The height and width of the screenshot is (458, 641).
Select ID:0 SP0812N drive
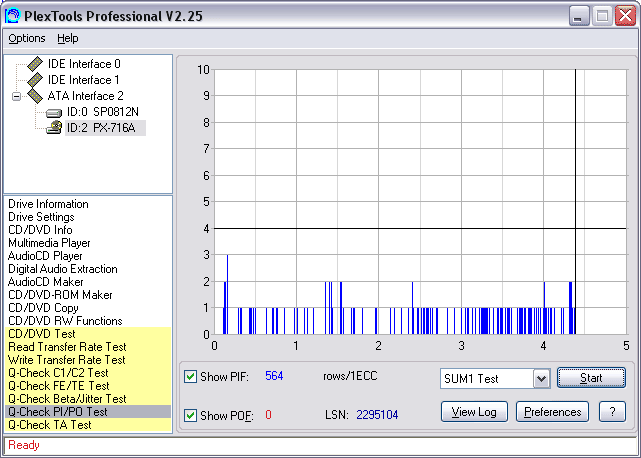(x=103, y=112)
